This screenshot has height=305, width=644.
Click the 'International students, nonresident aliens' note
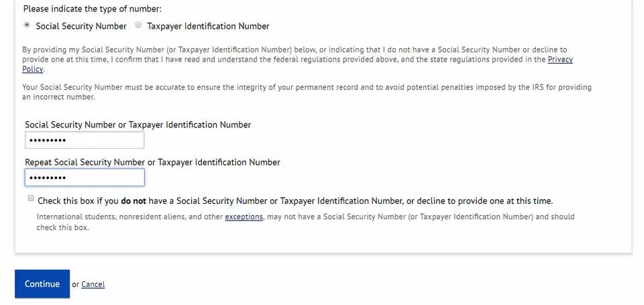306,222
